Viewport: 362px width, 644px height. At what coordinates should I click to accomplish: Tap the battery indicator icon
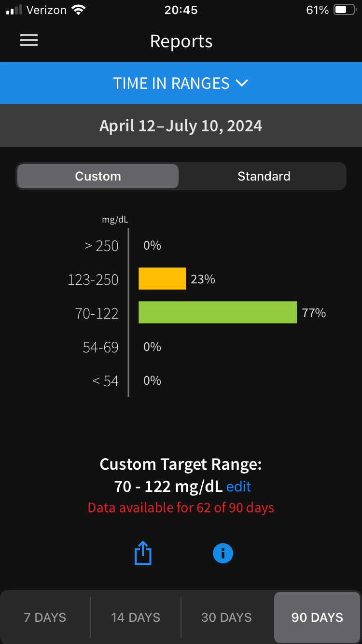click(345, 10)
